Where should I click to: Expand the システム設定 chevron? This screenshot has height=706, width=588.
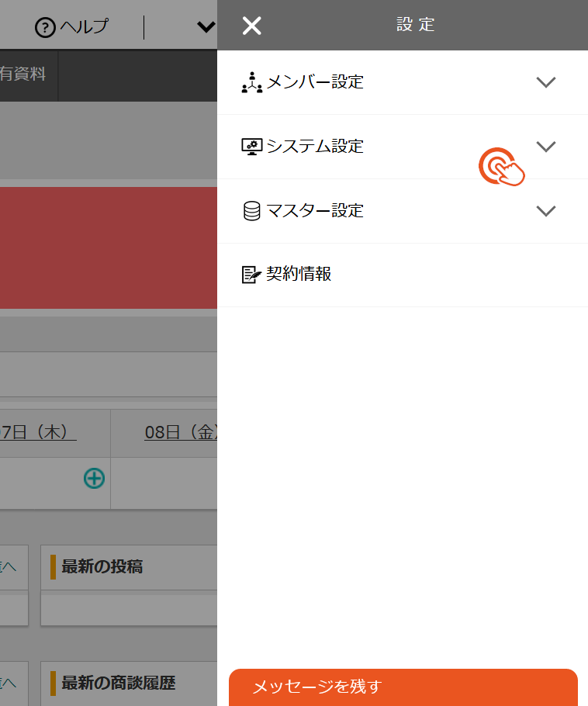(545, 147)
